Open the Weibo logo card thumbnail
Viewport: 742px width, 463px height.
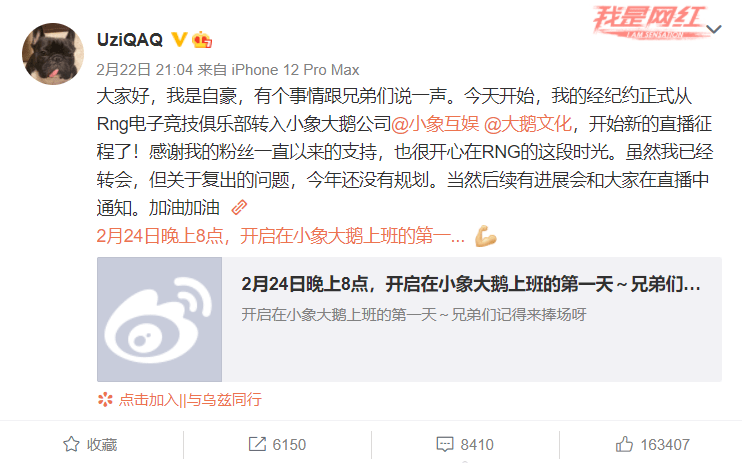pyautogui.click(x=159, y=320)
